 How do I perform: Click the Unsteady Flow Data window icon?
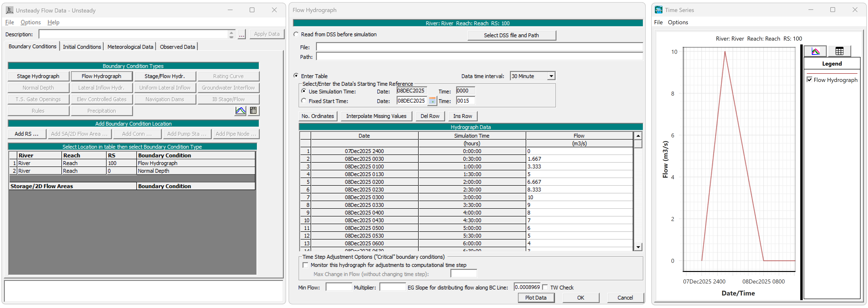[10, 10]
